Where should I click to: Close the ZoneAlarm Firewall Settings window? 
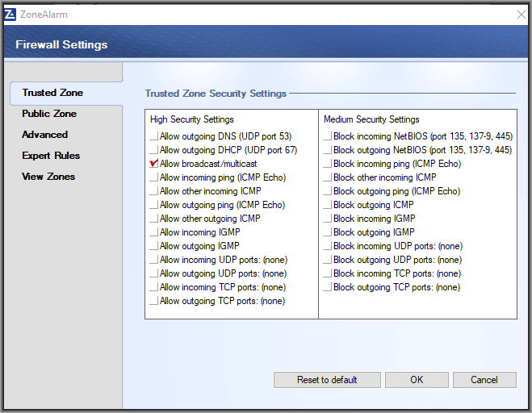coord(522,15)
